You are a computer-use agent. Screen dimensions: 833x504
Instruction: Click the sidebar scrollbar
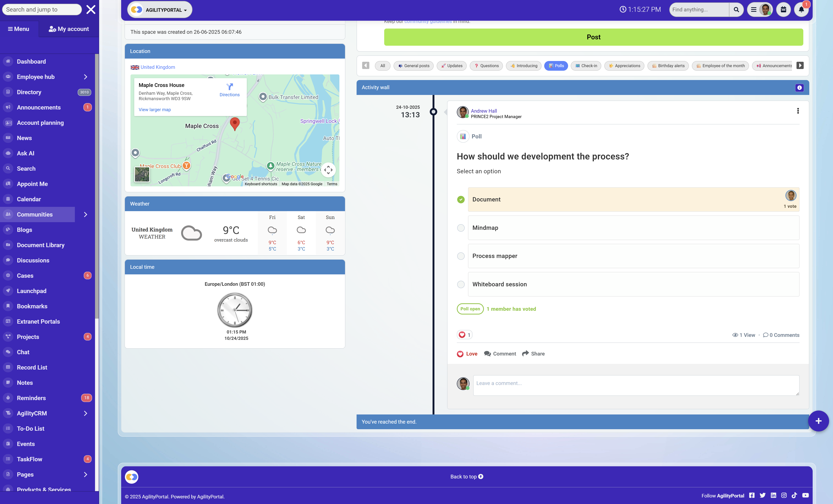click(x=97, y=186)
